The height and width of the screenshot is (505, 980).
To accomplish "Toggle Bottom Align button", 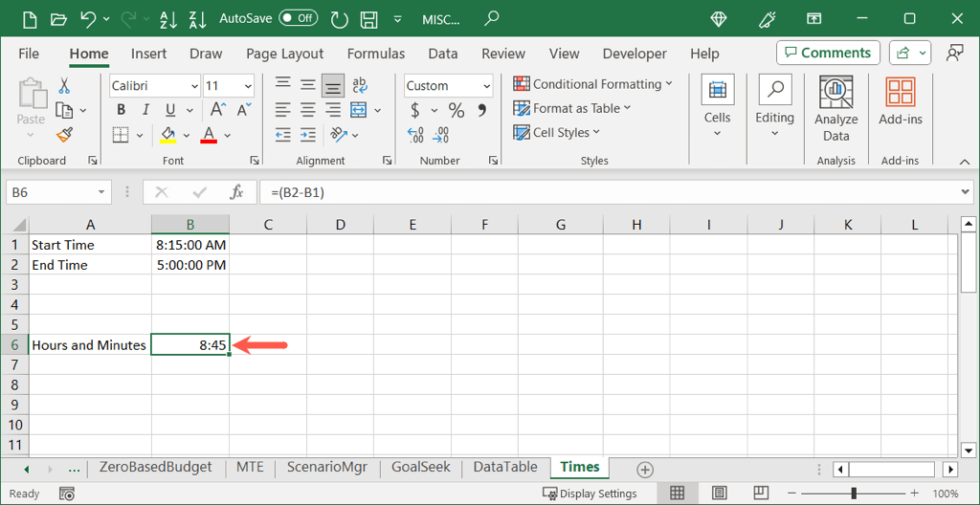I will 333,86.
